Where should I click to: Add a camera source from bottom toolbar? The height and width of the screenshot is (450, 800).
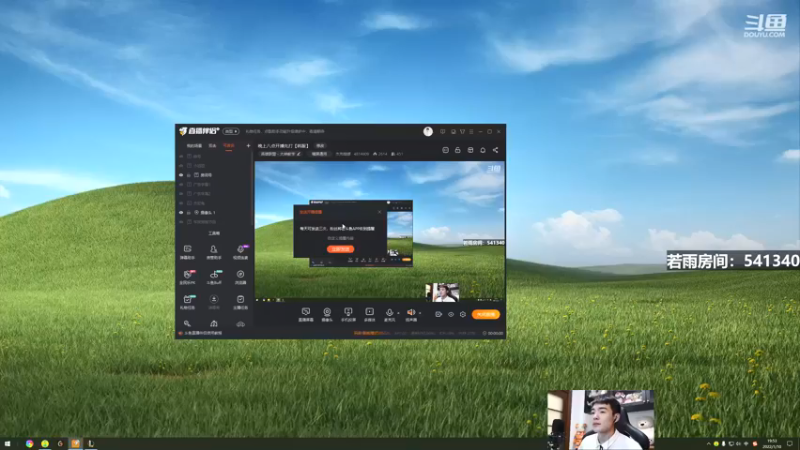click(x=327, y=314)
